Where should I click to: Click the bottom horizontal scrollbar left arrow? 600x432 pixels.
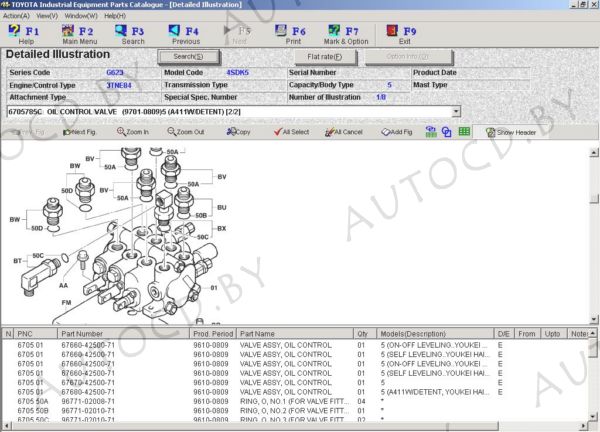[6, 425]
